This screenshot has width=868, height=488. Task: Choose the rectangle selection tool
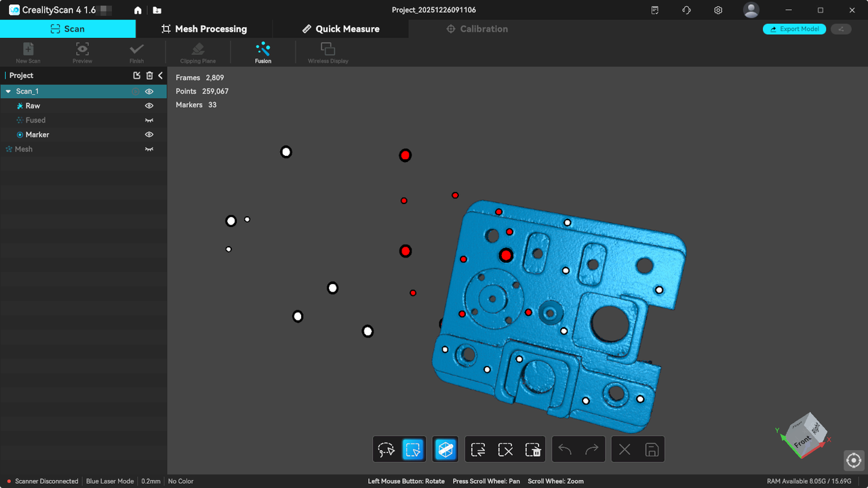[x=413, y=449]
